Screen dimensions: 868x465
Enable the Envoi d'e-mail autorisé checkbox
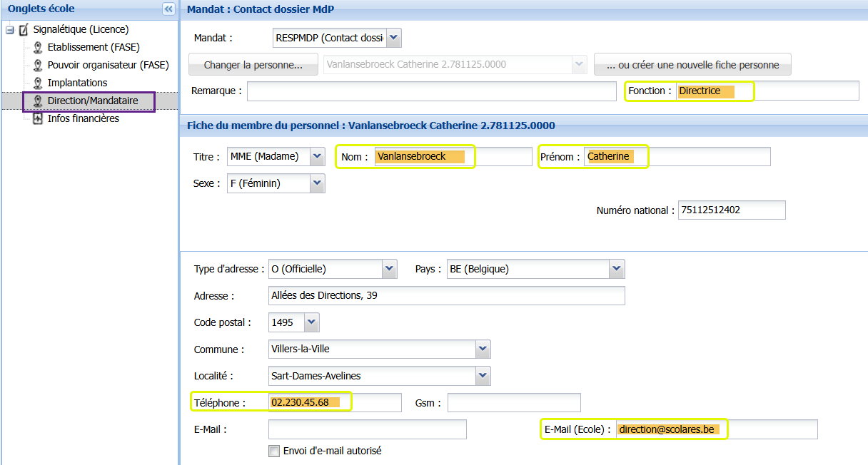274,451
